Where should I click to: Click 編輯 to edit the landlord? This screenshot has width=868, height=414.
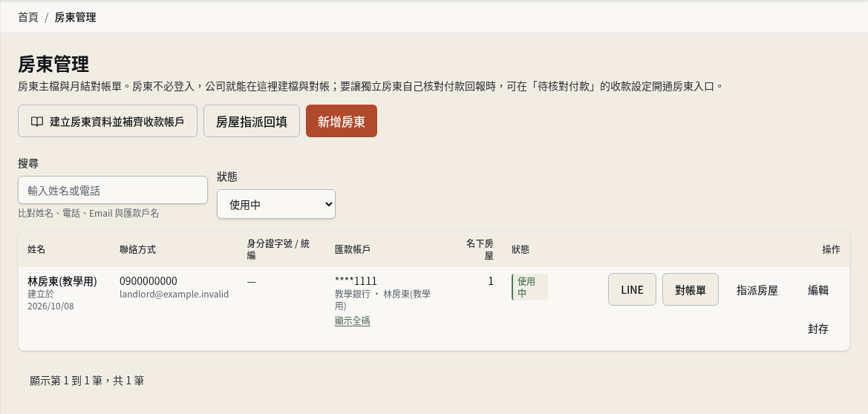click(818, 290)
